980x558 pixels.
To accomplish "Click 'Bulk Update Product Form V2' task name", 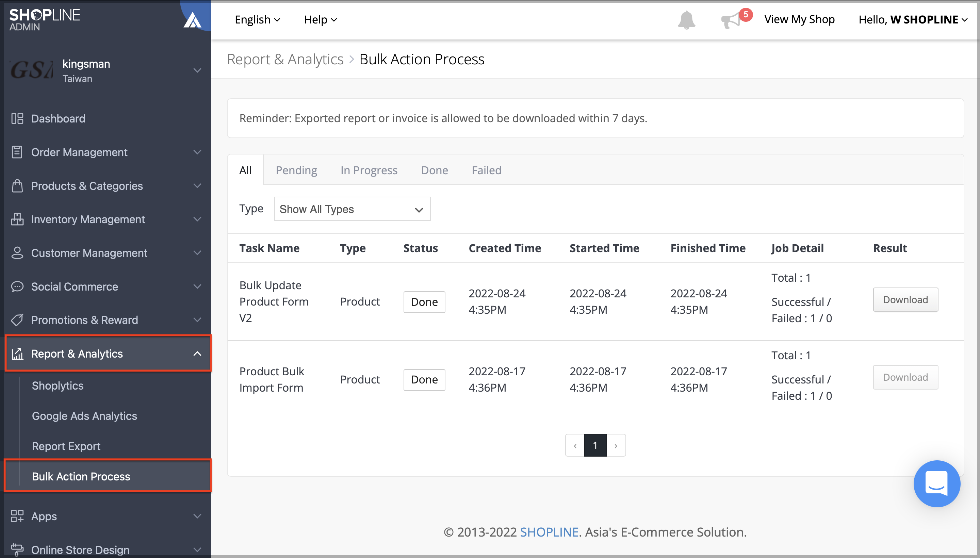I will click(x=274, y=301).
